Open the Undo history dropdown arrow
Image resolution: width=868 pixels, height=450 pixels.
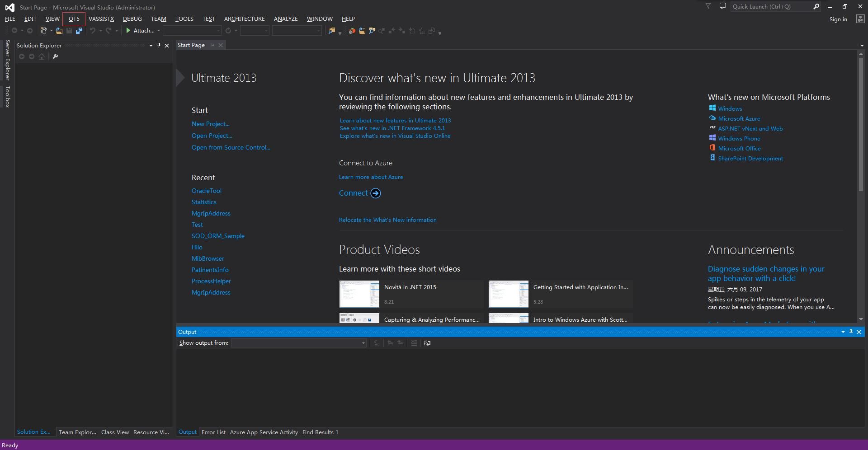pos(100,31)
